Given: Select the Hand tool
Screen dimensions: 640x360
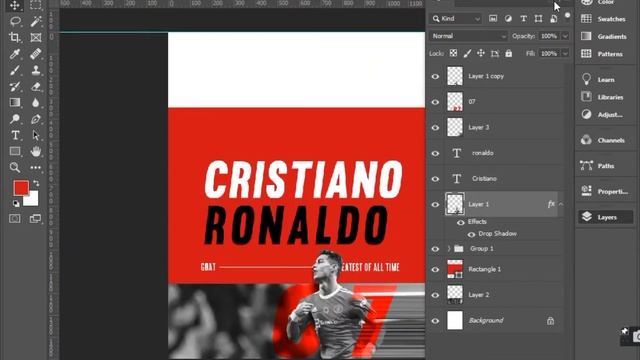Looking at the screenshot, I should [x=36, y=151].
